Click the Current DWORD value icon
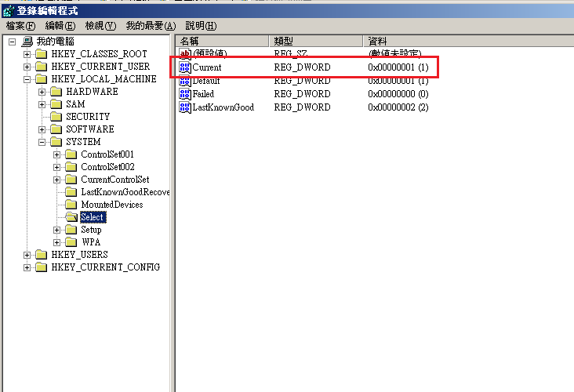Screen dimensions: 574x392 click(185, 67)
